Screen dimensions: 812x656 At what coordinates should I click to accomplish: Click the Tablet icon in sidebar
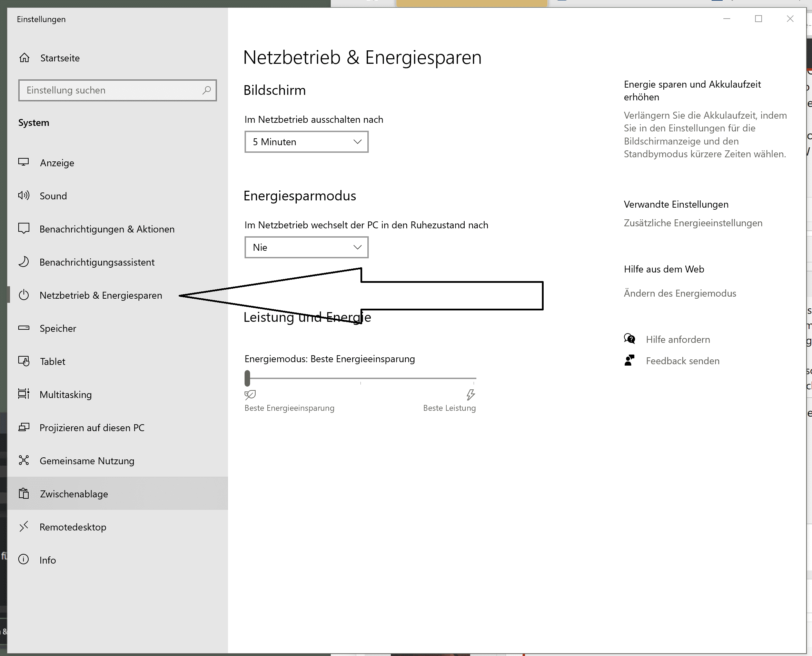[x=24, y=361]
